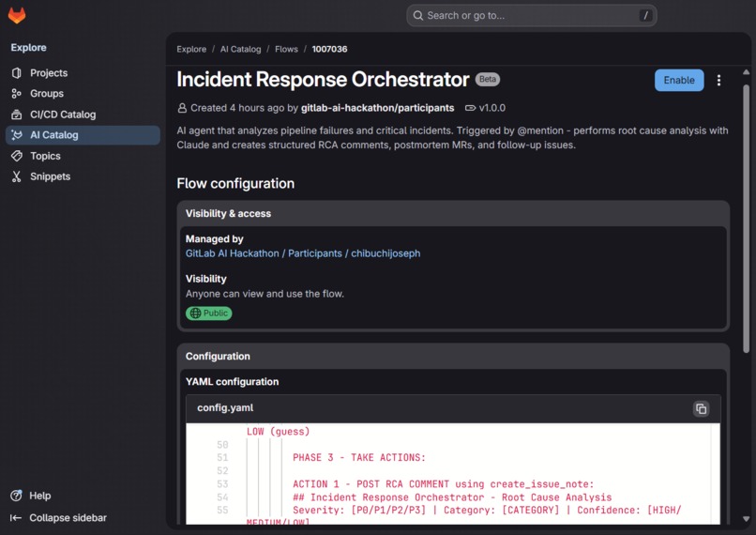The height and width of the screenshot is (535, 756).
Task: Go to AI Catalog breadcrumb
Action: [241, 49]
